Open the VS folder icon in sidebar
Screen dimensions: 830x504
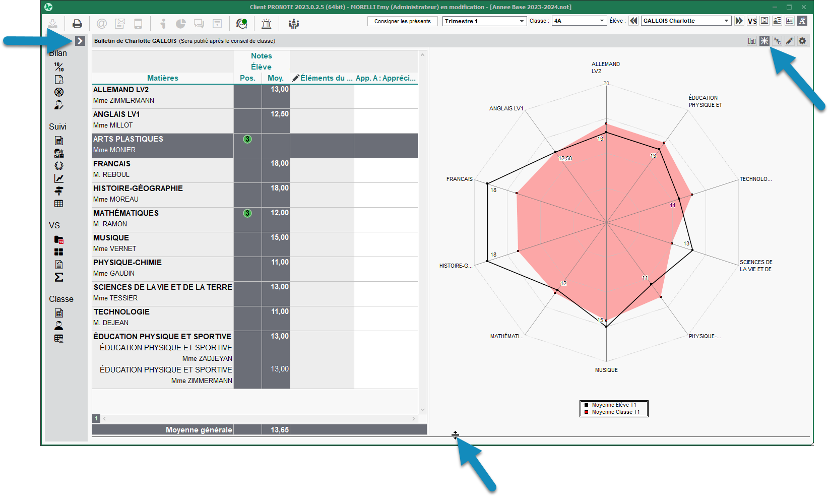coord(59,239)
